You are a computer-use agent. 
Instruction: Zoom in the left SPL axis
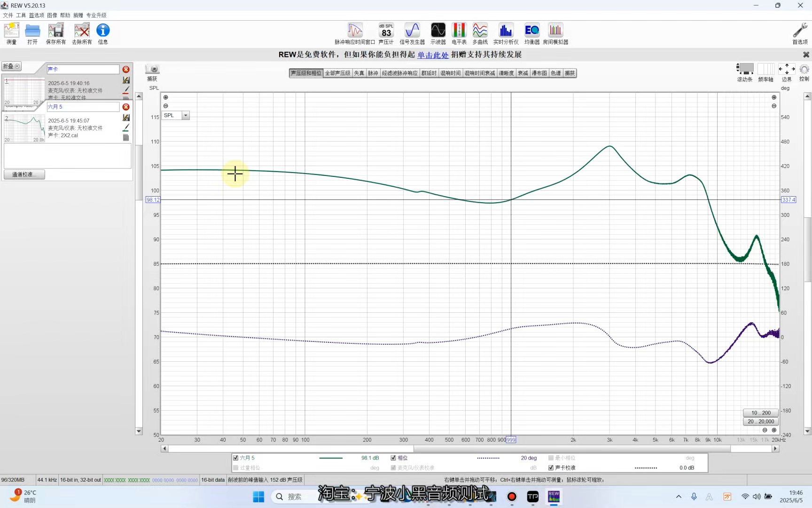pos(165,97)
